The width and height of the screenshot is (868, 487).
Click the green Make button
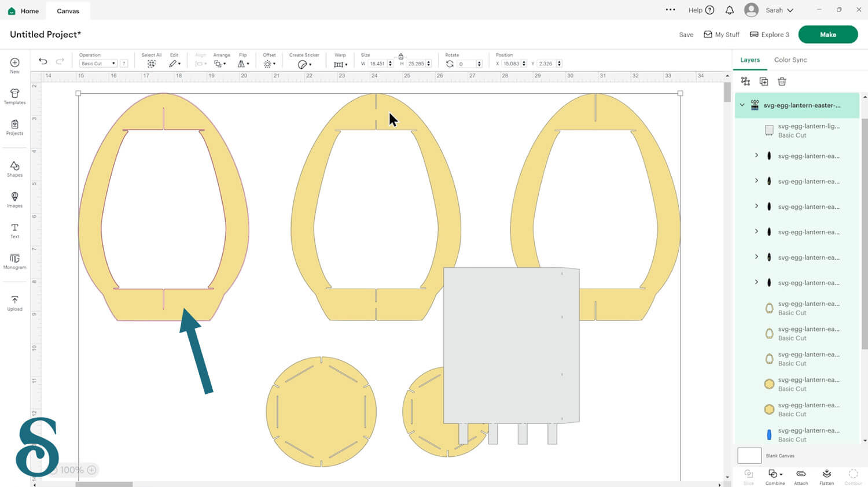tap(827, 35)
